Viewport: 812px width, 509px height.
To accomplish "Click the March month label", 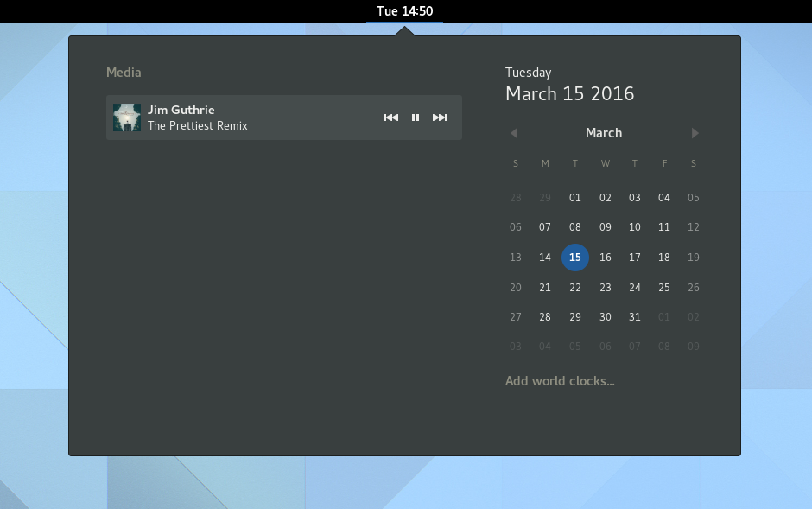I will 604,133.
